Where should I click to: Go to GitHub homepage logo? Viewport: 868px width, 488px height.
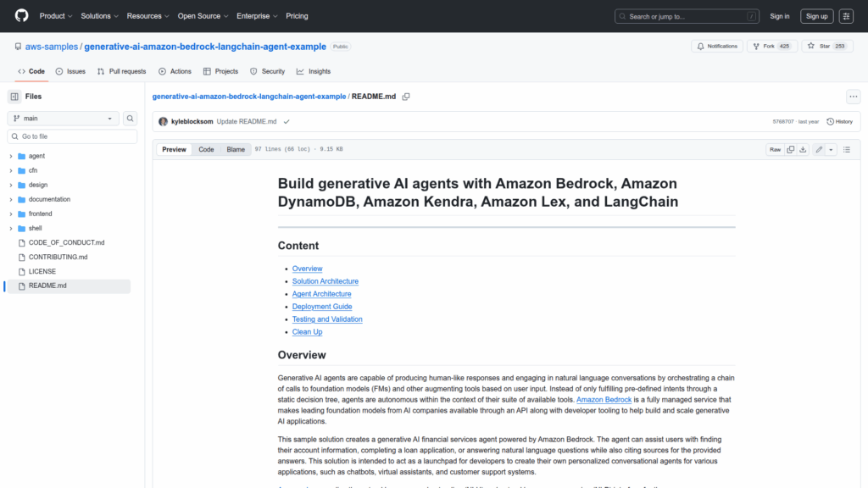[x=21, y=16]
